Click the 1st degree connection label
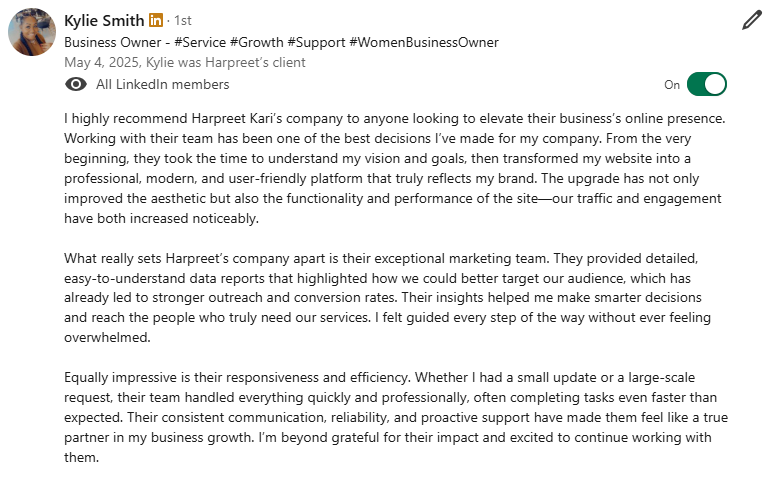The width and height of the screenshot is (764, 478). tap(183, 21)
